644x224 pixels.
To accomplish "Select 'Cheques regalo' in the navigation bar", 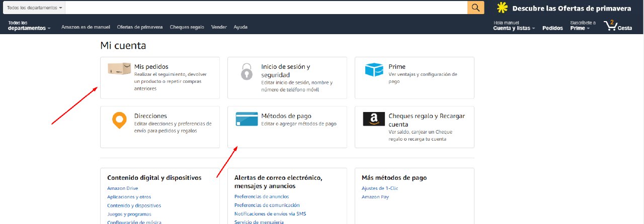I will click(x=187, y=27).
